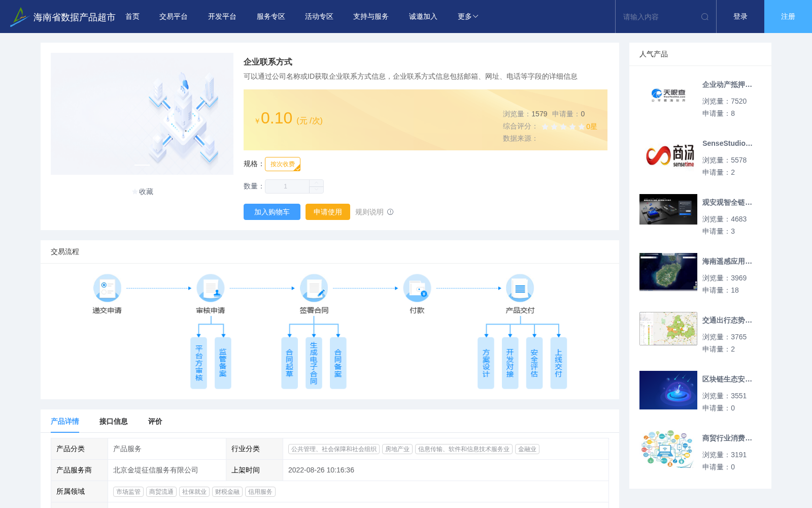Click the 申请使用 button

(x=328, y=212)
